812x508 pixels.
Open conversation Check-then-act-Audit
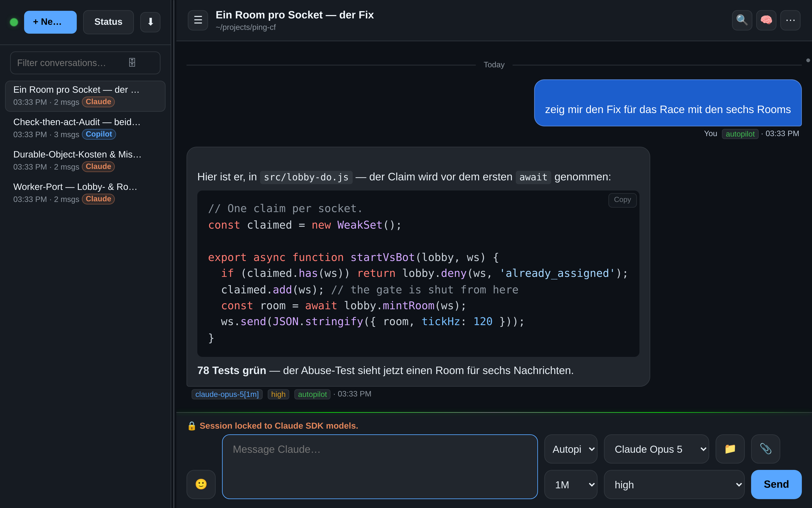coord(85,128)
